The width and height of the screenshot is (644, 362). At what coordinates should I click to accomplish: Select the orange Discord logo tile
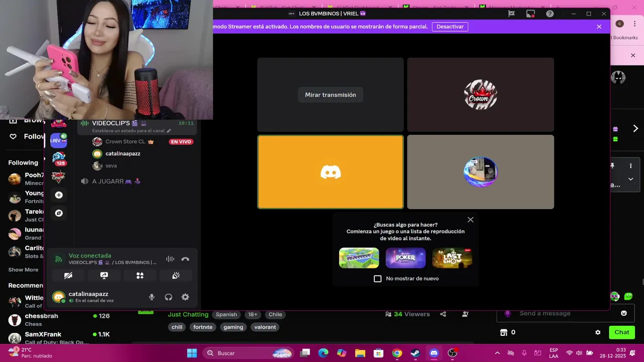pyautogui.click(x=331, y=172)
